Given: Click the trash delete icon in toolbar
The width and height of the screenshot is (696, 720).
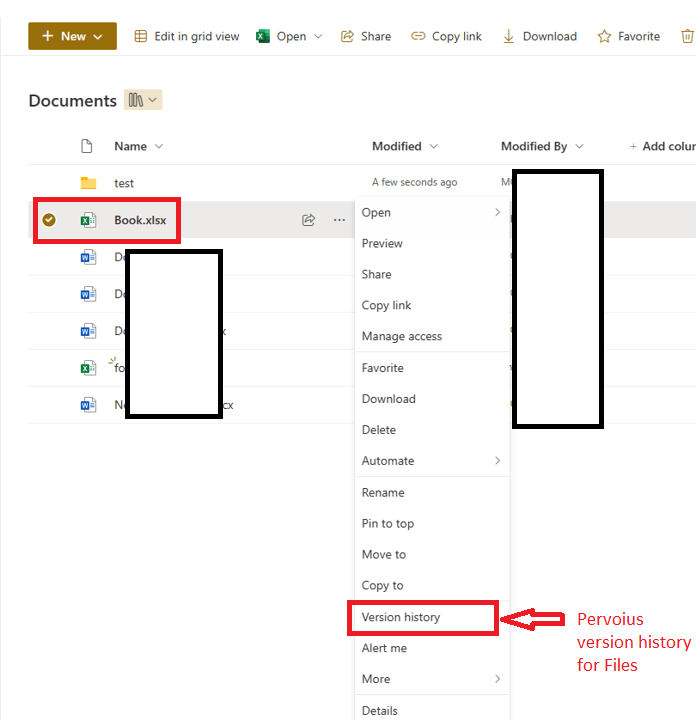Looking at the screenshot, I should tap(687, 36).
